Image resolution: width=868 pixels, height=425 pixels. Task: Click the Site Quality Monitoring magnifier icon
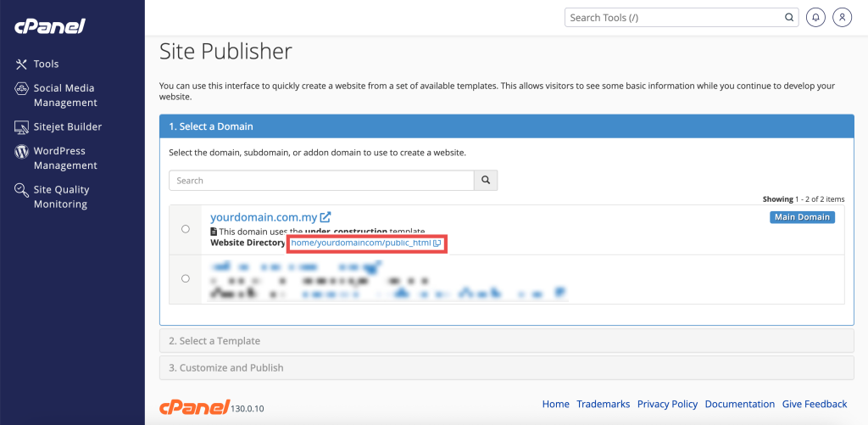(x=21, y=191)
